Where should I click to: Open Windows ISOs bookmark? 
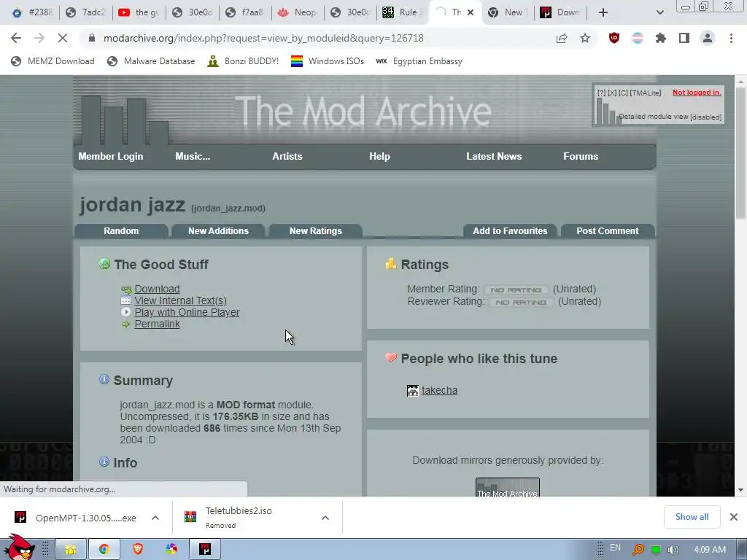[x=328, y=61]
